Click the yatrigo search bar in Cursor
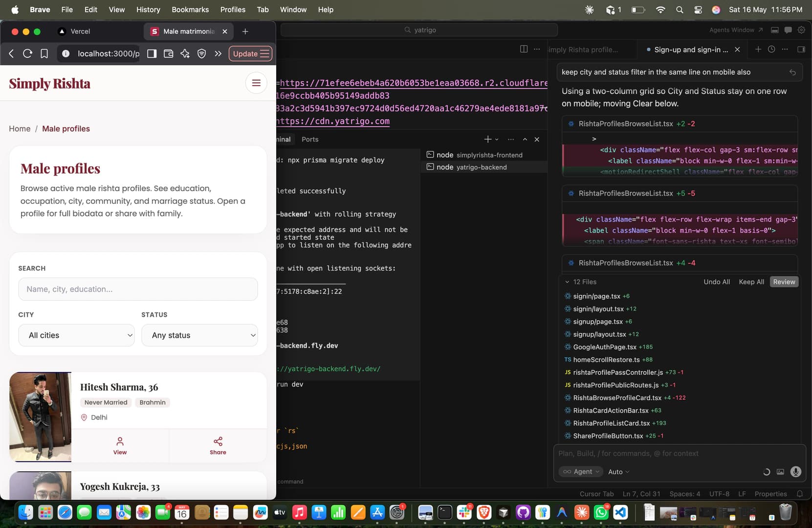Screen dimensions: 812x528 tap(419, 30)
